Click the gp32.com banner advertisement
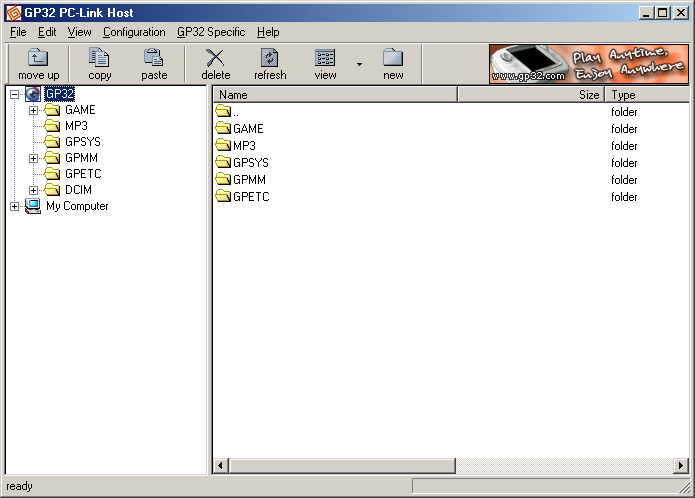Viewport: 695px width, 498px height. pos(588,64)
